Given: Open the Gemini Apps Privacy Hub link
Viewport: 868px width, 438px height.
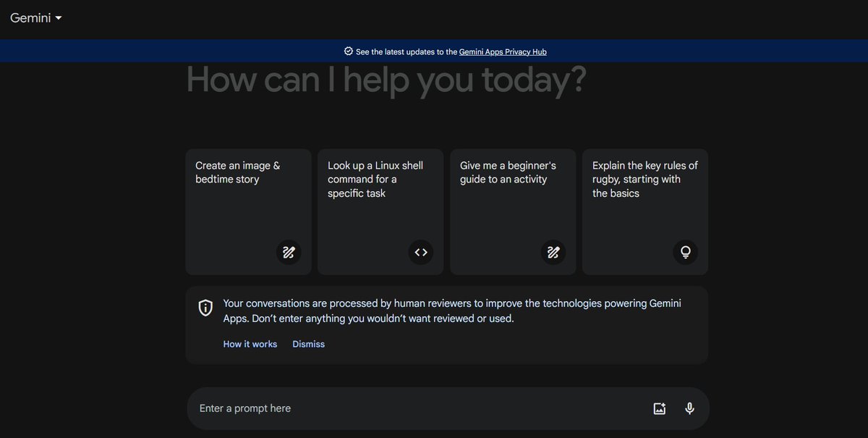Looking at the screenshot, I should pos(503,52).
